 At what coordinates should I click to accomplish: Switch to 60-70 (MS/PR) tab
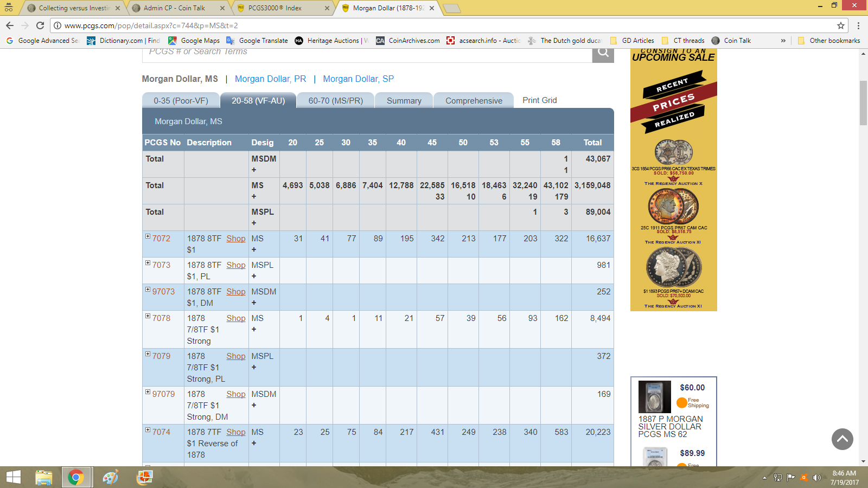pos(336,100)
